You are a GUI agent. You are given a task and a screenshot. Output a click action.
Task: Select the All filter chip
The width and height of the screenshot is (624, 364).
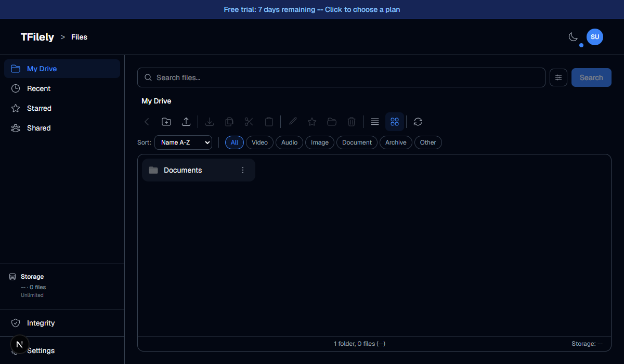pyautogui.click(x=235, y=142)
